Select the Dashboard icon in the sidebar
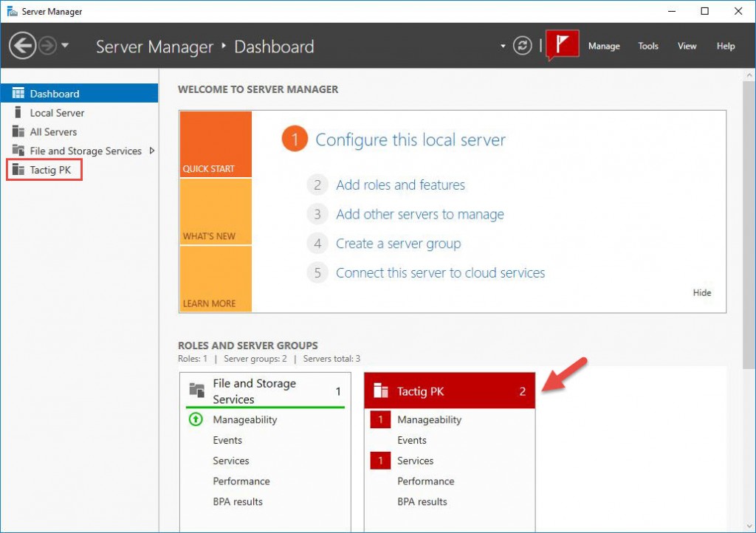The width and height of the screenshot is (756, 533). pos(17,92)
